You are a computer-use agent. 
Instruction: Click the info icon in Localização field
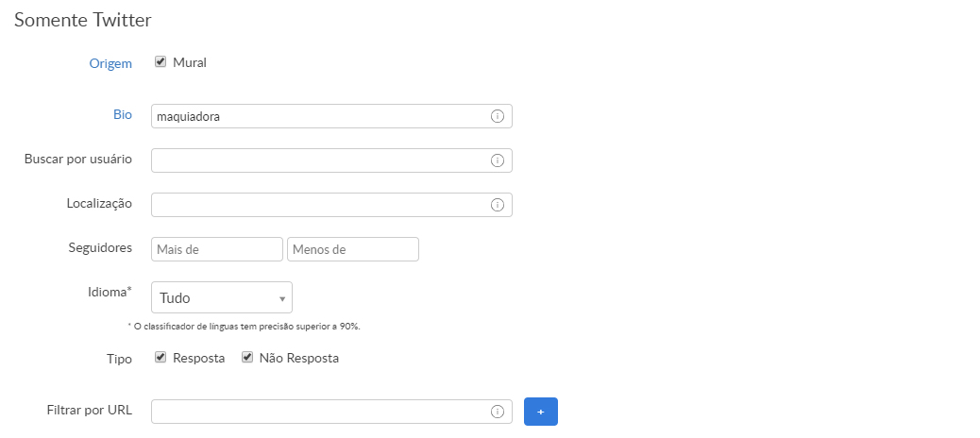click(498, 205)
